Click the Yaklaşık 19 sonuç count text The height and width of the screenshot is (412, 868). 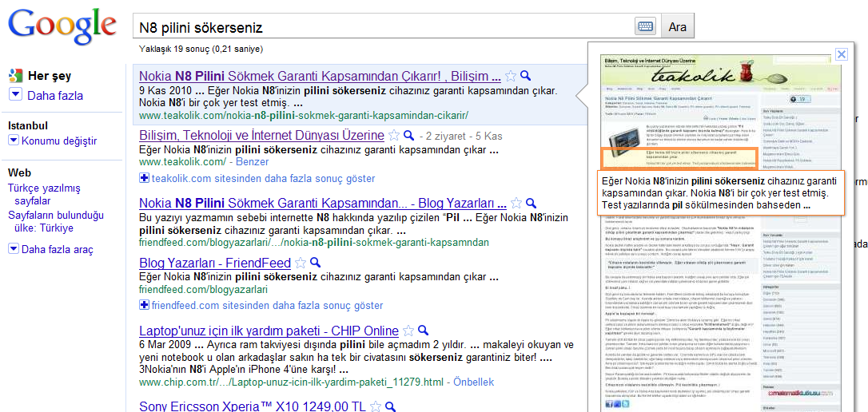coord(201,49)
